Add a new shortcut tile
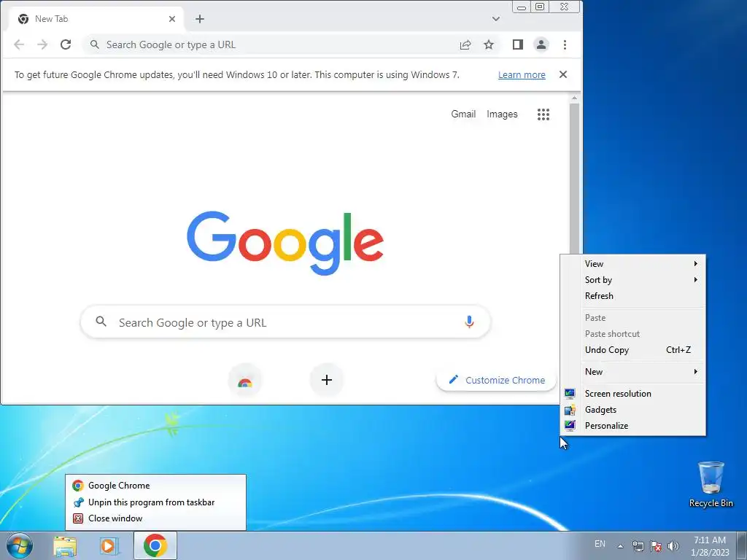Viewport: 747px width, 560px height. pos(327,380)
